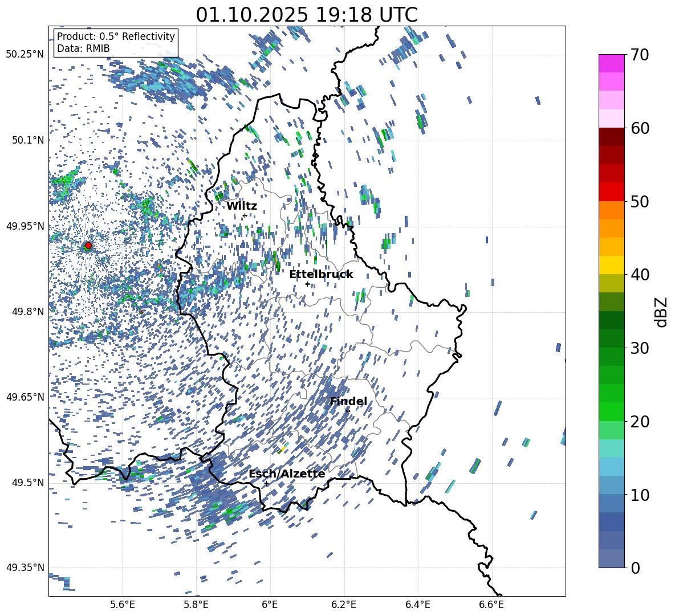
Task: Click the 49.95°N latitude tick label
Action: (25, 226)
